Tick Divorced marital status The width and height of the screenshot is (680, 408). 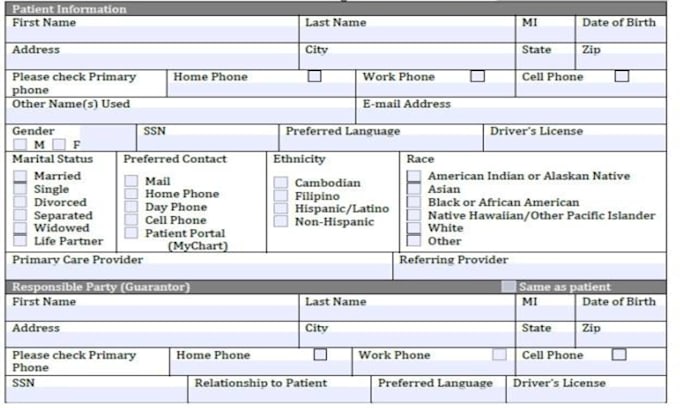[20, 202]
